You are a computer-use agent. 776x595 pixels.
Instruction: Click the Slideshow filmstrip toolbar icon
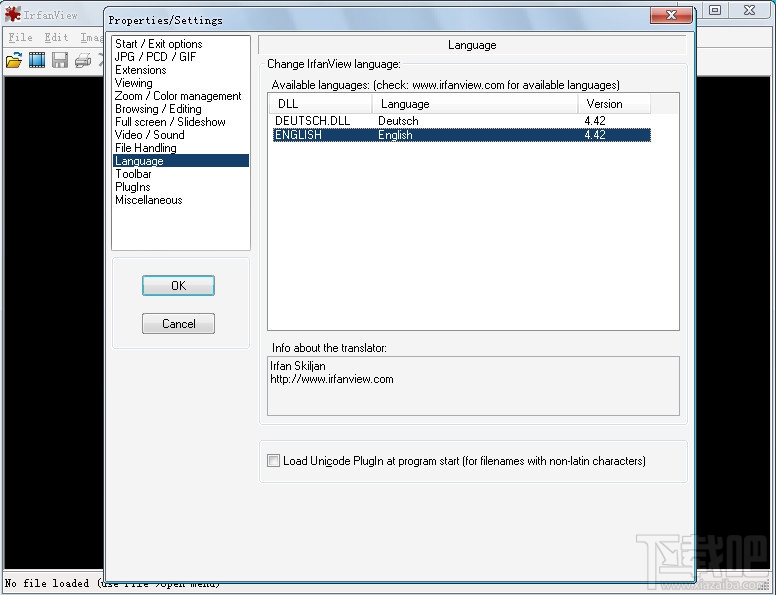click(37, 60)
